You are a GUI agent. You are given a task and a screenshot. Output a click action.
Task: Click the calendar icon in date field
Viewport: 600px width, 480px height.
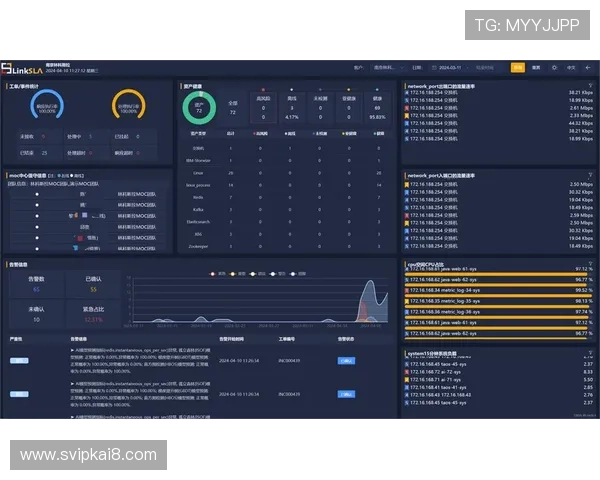[434, 68]
